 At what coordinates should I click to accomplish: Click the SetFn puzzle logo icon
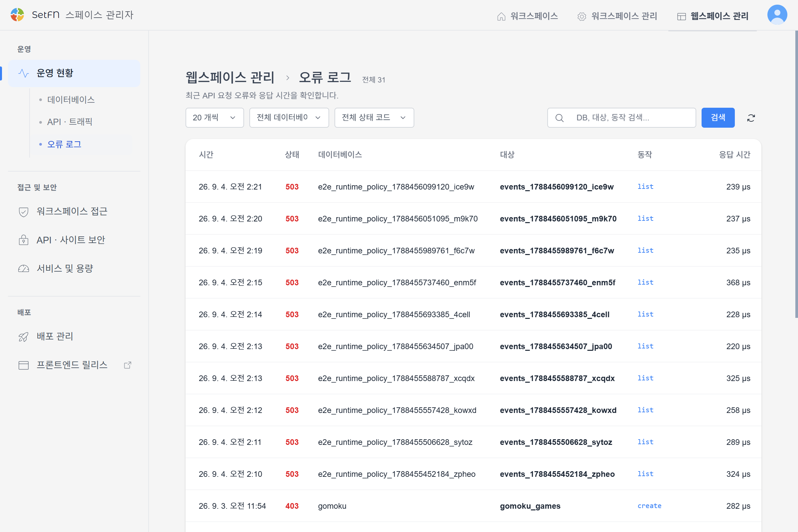[17, 15]
